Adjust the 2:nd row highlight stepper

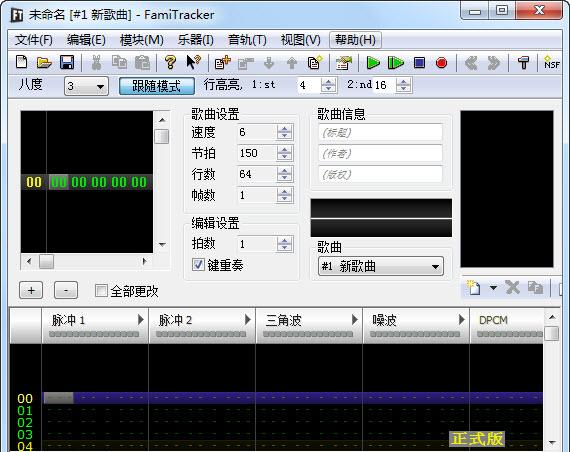[404, 85]
